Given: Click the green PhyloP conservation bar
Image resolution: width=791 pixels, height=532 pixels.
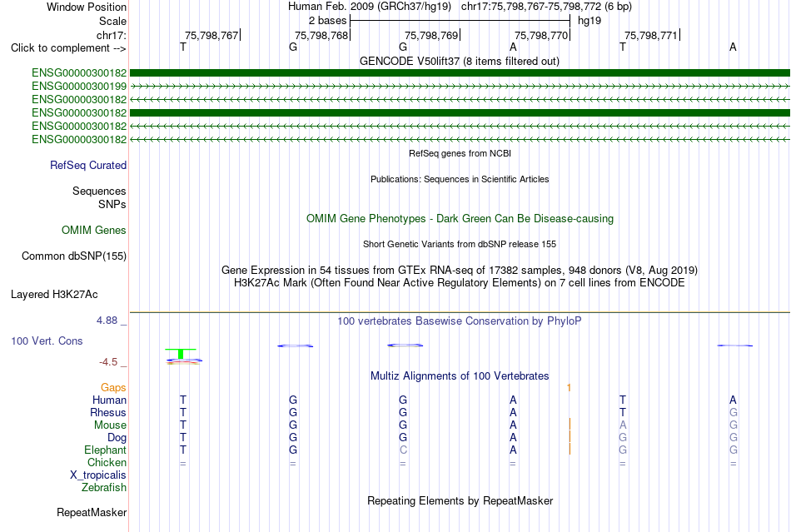Looking at the screenshot, I should point(181,354).
